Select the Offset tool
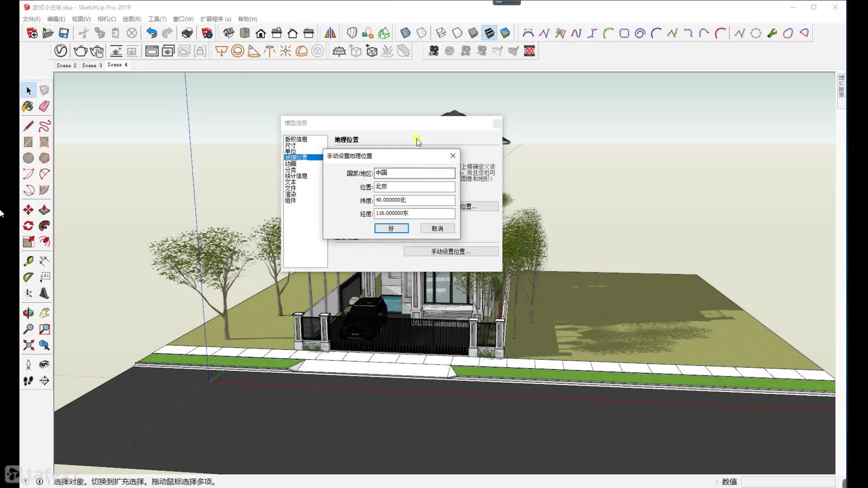The height and width of the screenshot is (488, 868). click(x=44, y=242)
